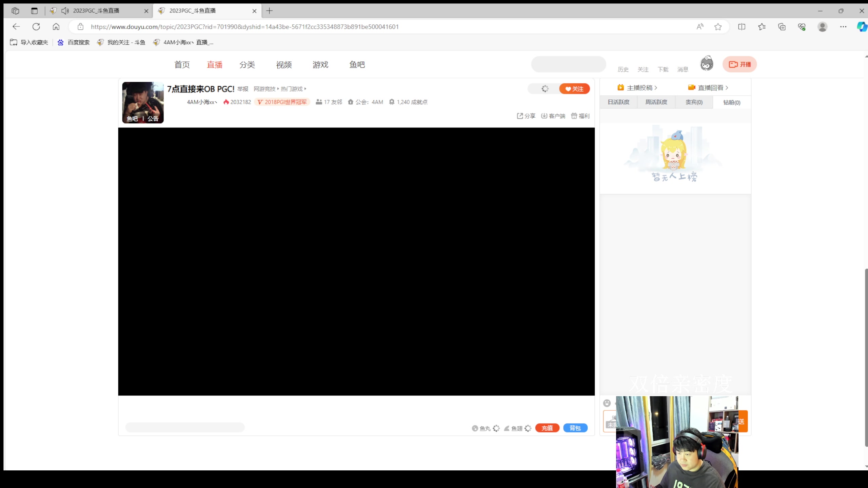
Task: Mute audio on the first browser tab
Action: [65, 11]
